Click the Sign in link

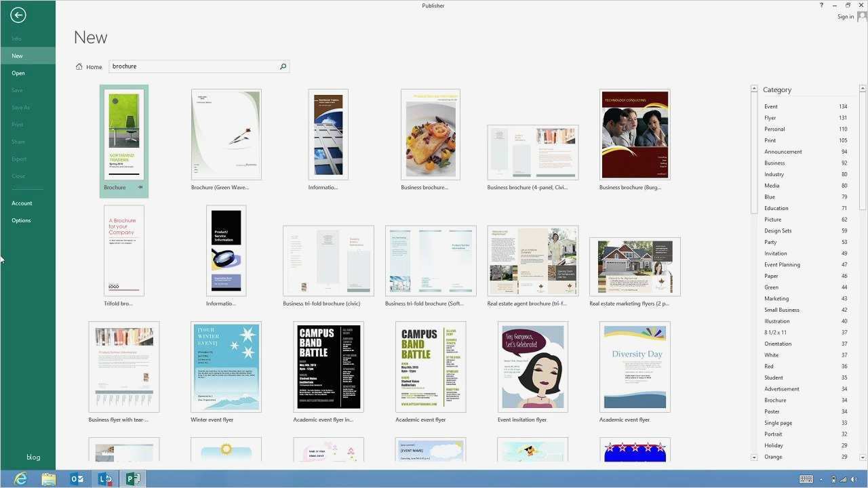click(844, 16)
